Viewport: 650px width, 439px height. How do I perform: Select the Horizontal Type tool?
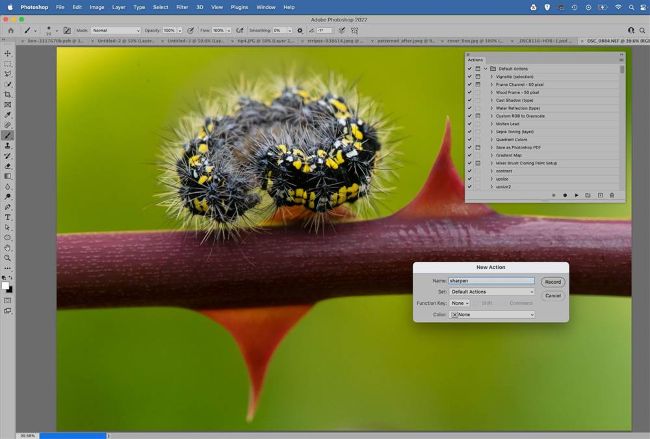8,217
